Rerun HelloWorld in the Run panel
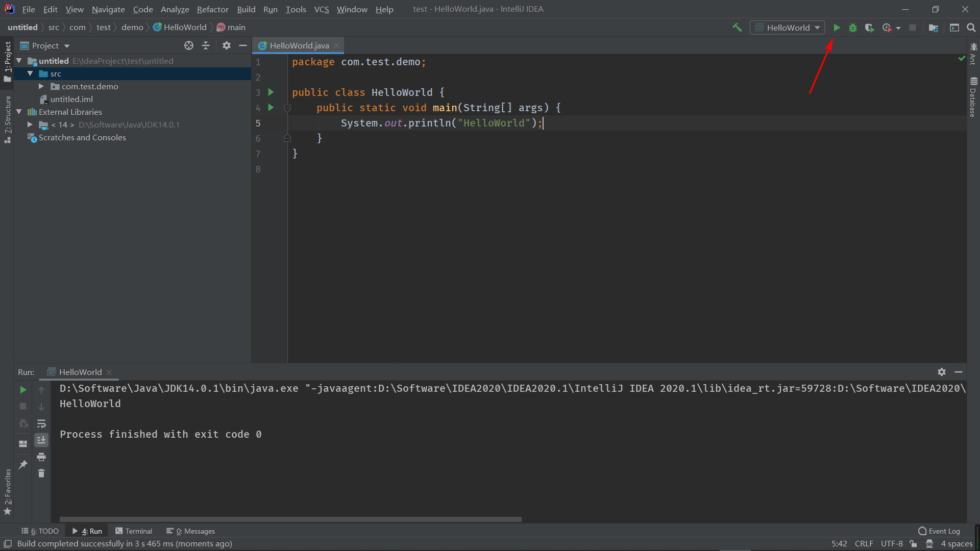The height and width of the screenshot is (551, 980). (23, 390)
